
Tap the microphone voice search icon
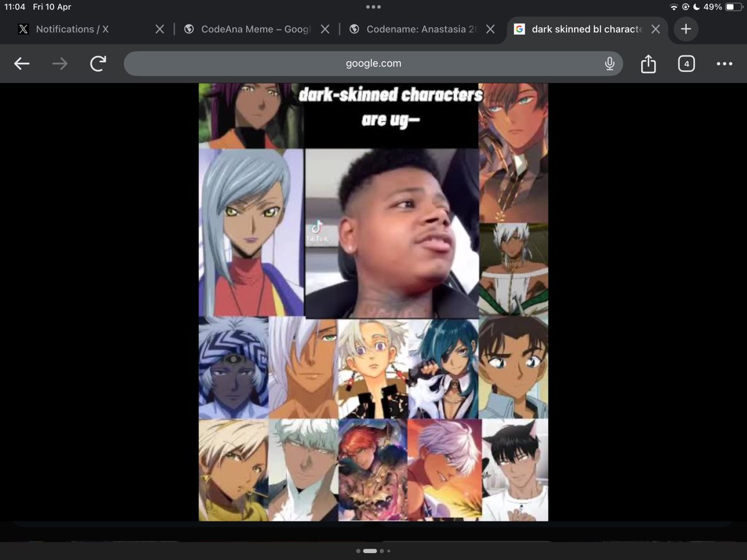point(609,63)
